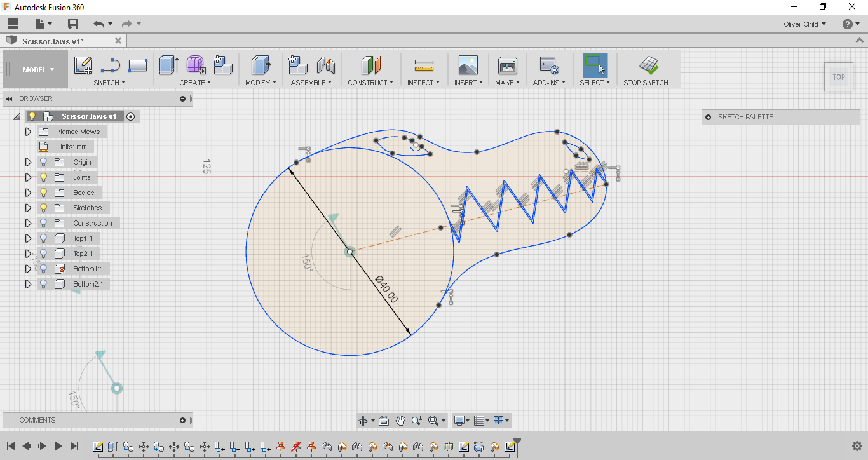
Task: Select the Pan hand tool
Action: [400, 421]
